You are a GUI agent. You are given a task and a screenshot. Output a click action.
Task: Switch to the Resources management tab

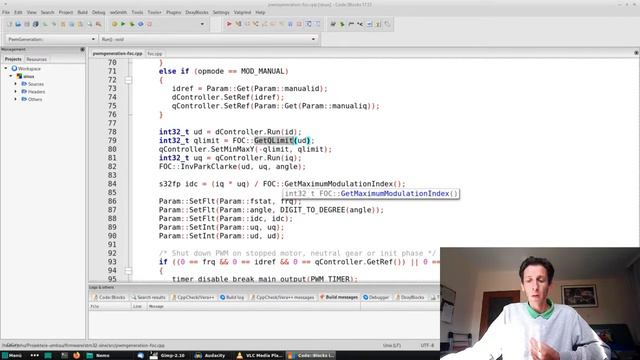(36, 59)
